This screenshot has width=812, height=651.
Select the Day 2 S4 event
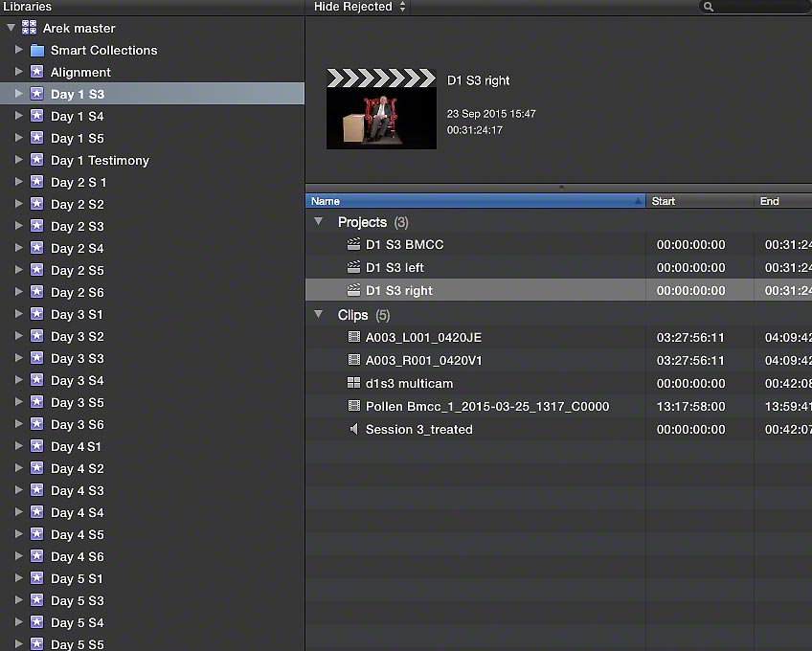coord(152,248)
